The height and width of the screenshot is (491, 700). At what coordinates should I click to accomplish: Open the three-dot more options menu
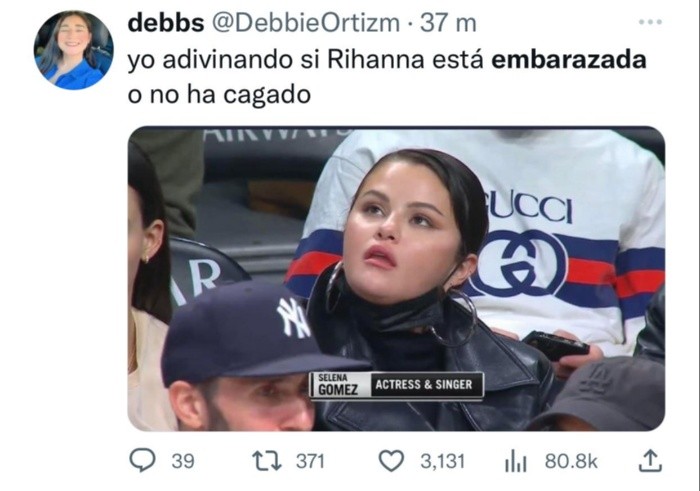650,21
